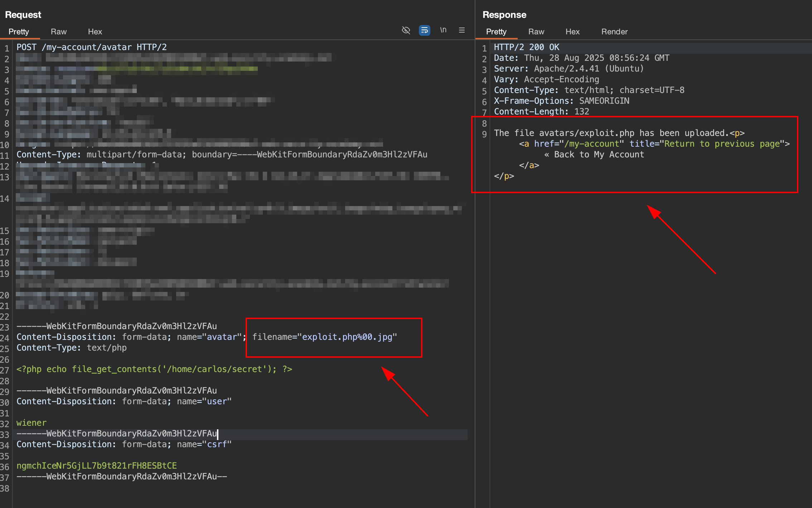Click the multipart boundary Content-Type header

[222, 155]
